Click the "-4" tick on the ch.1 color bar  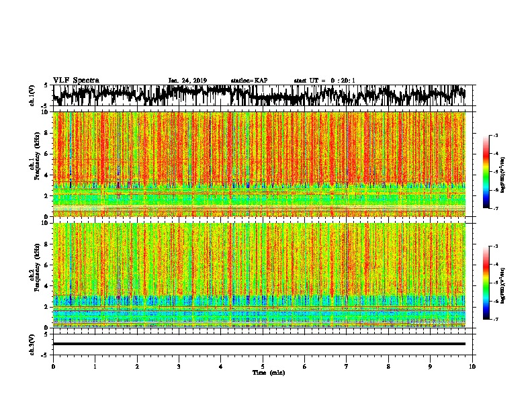[x=495, y=154]
